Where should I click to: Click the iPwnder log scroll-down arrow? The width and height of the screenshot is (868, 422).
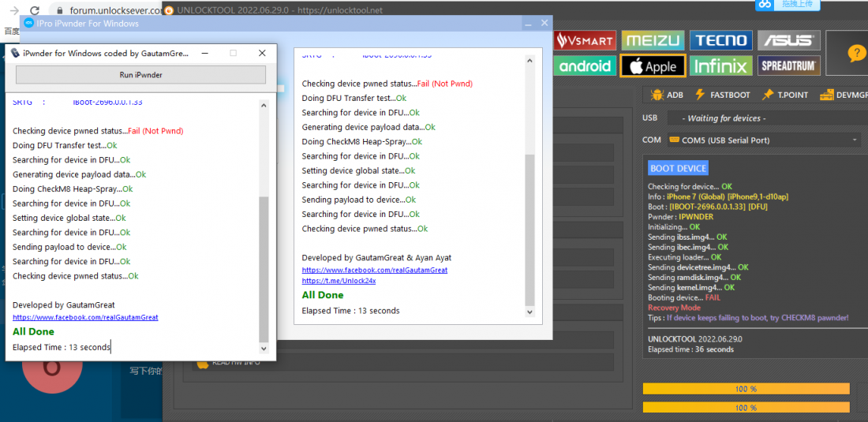[264, 349]
